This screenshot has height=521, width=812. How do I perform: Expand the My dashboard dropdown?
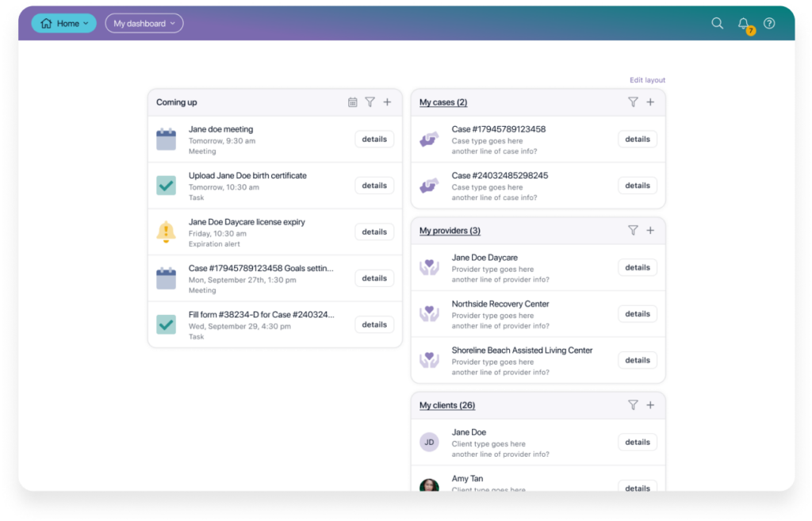[144, 23]
